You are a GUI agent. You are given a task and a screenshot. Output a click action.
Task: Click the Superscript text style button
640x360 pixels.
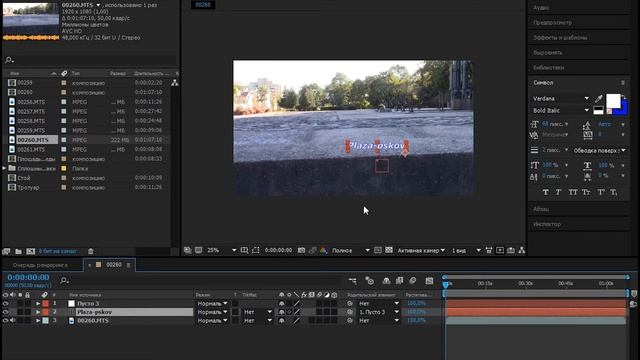tap(601, 192)
